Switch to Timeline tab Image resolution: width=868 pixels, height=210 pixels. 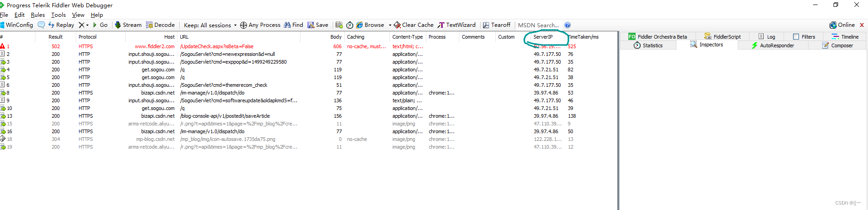845,37
